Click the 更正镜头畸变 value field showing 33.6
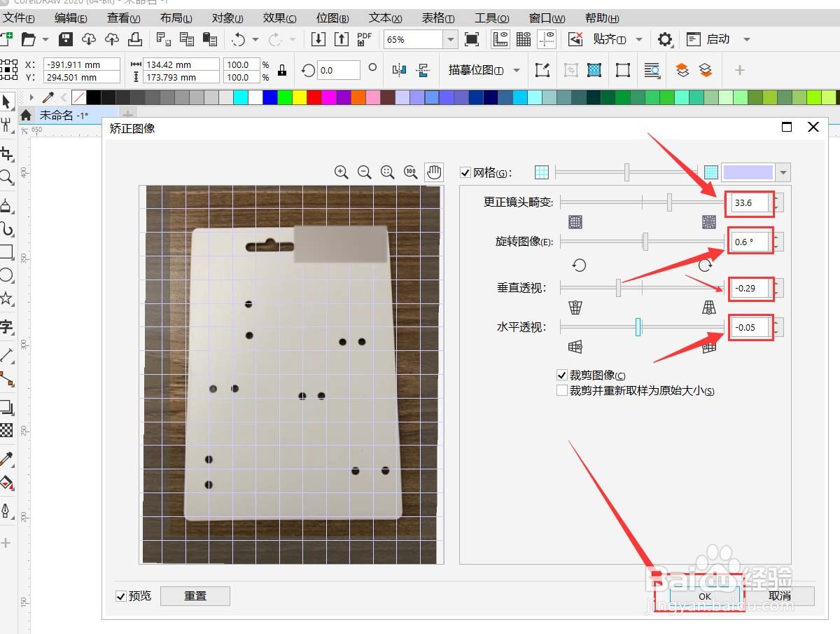The image size is (840, 634). point(749,202)
